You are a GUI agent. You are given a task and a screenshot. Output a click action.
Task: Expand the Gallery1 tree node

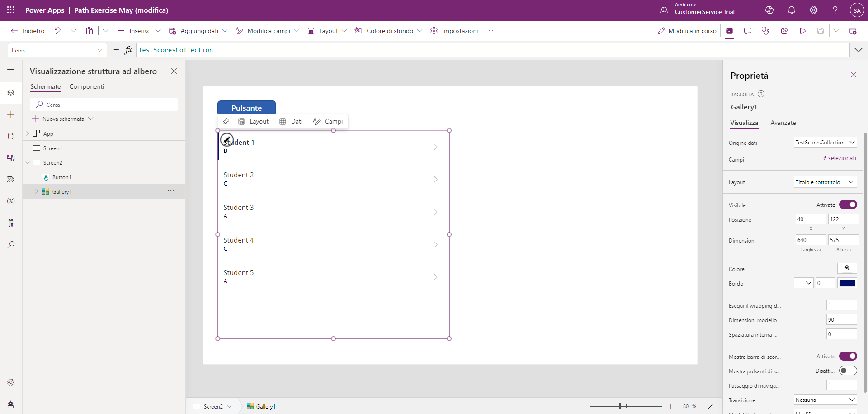coord(37,191)
